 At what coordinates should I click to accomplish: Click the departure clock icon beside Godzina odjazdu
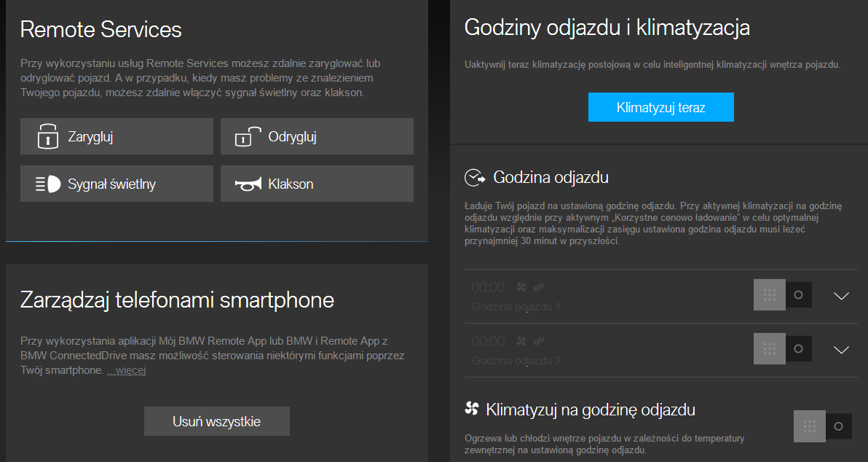coord(474,177)
